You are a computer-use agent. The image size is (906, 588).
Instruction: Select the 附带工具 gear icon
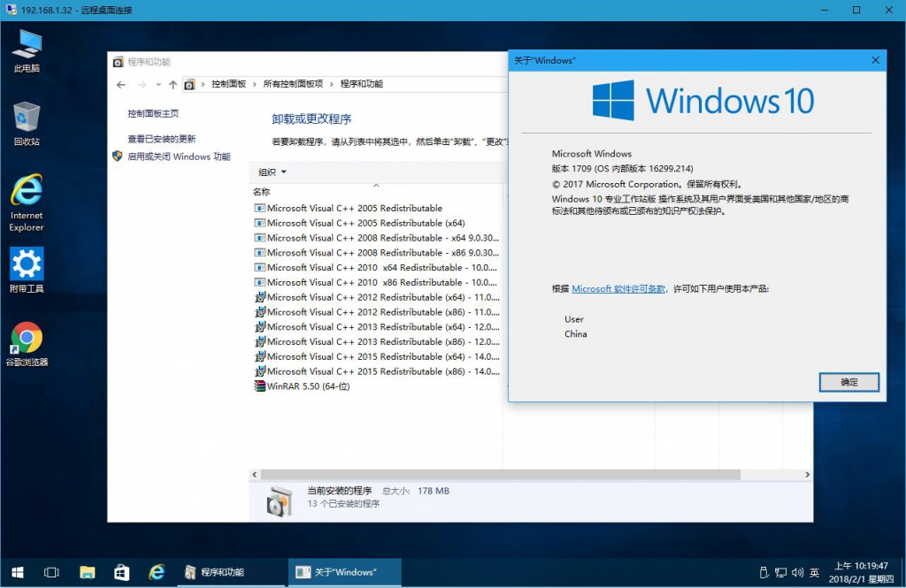(x=27, y=271)
